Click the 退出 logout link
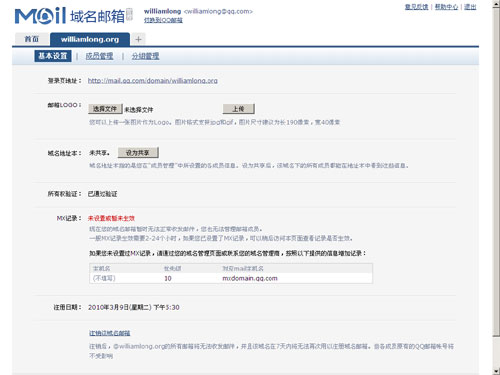Viewport: 500px width, 375px height. (x=470, y=7)
